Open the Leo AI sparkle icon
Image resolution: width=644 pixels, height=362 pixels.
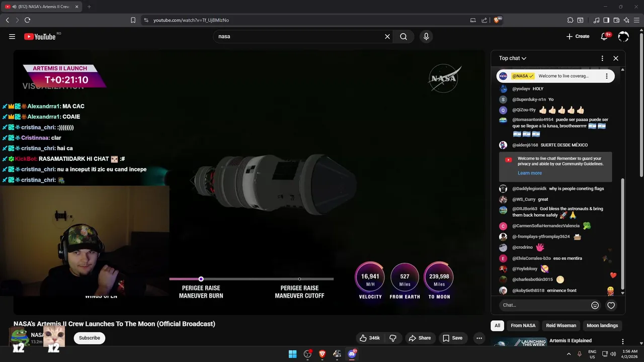click(x=626, y=20)
